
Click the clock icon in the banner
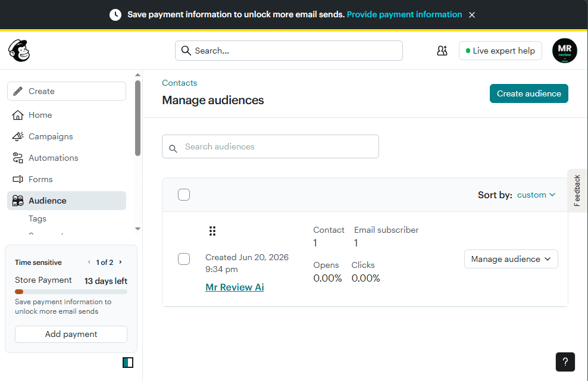[x=115, y=15]
